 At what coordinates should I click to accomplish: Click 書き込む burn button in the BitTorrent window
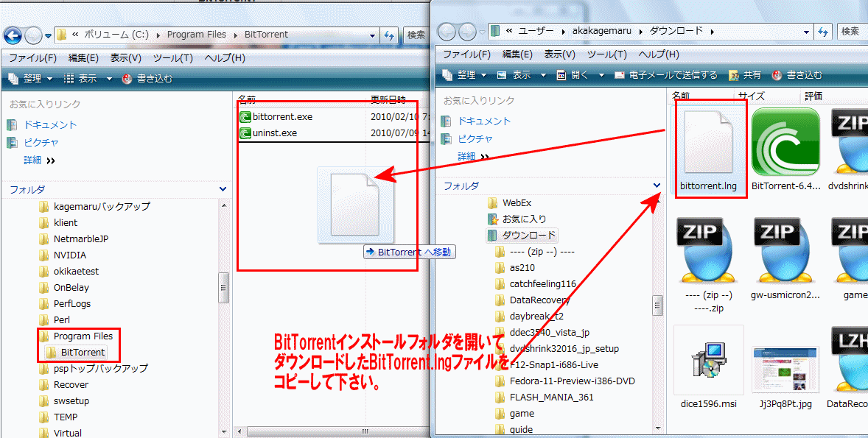(x=147, y=79)
